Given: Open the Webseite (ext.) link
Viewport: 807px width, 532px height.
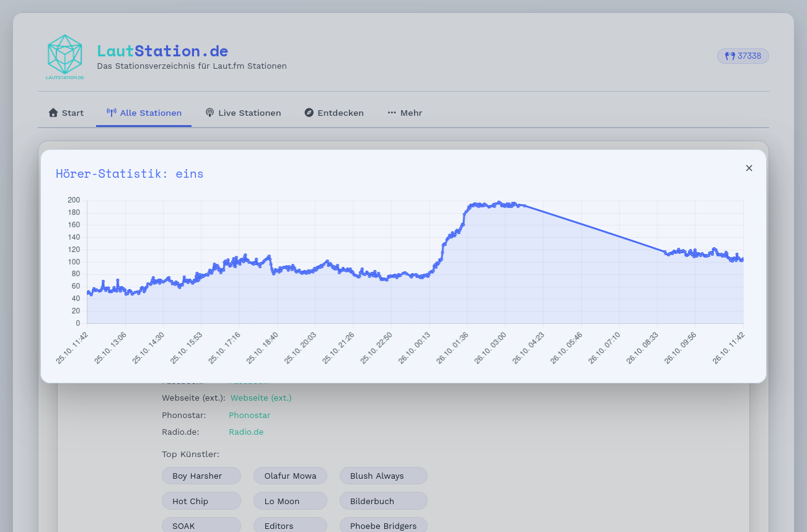Looking at the screenshot, I should tap(261, 398).
